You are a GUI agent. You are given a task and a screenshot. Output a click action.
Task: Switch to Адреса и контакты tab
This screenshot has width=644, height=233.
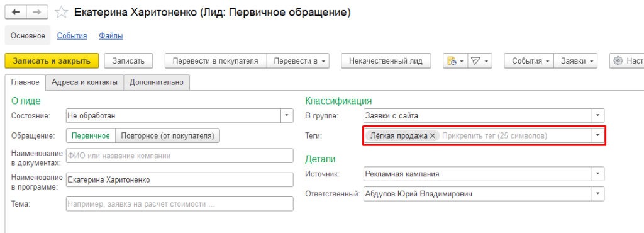point(85,82)
